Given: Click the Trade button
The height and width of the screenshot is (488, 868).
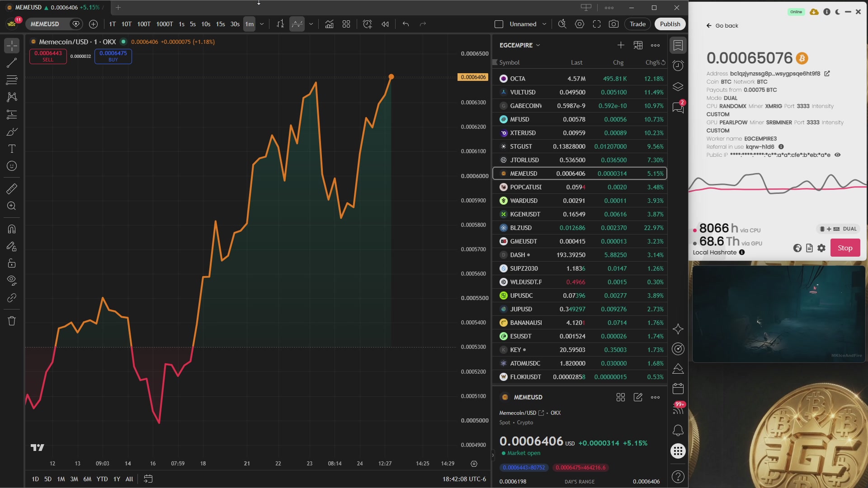Looking at the screenshot, I should [x=638, y=24].
